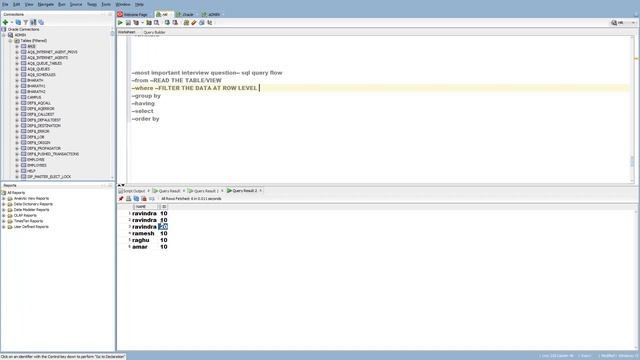
Task: Select the DEF$_PUSHED_TRANSACTIONS table
Action: pos(53,154)
